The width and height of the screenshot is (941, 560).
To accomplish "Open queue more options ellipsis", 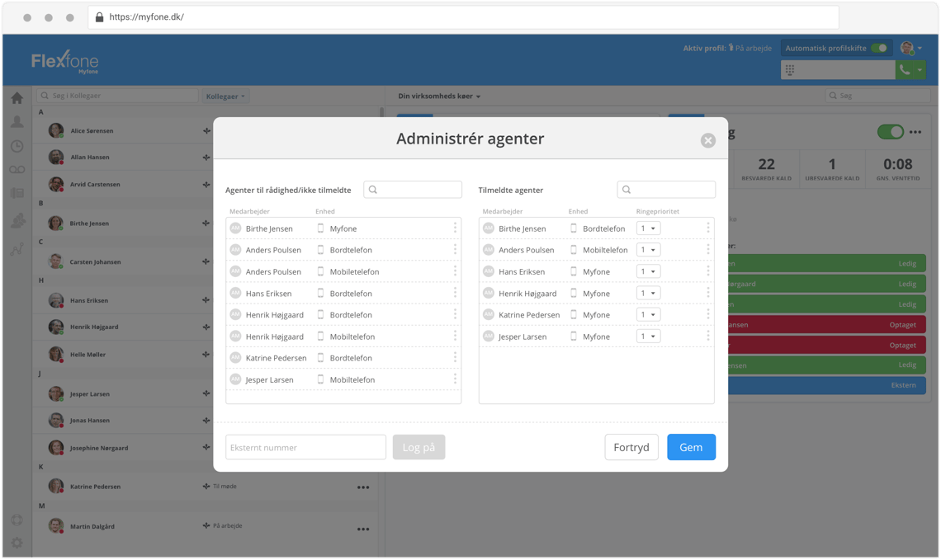I will point(915,132).
